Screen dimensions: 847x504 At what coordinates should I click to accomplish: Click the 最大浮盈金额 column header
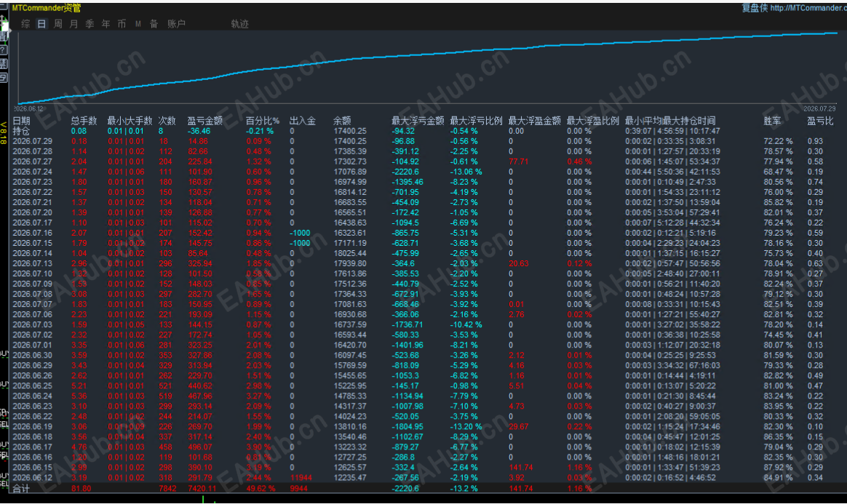534,121
